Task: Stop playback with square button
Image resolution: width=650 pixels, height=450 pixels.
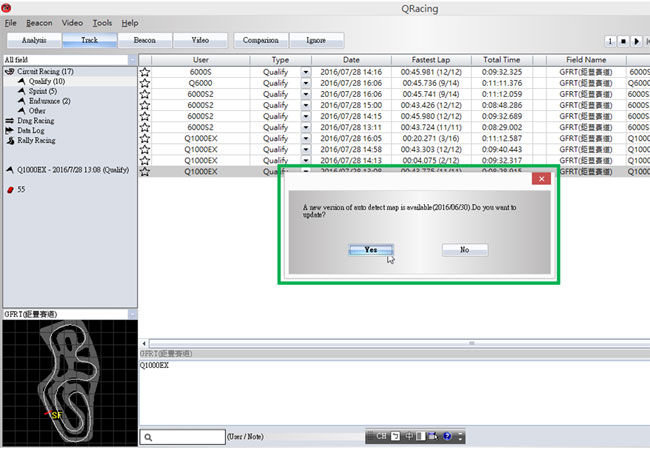Action: pos(623,41)
